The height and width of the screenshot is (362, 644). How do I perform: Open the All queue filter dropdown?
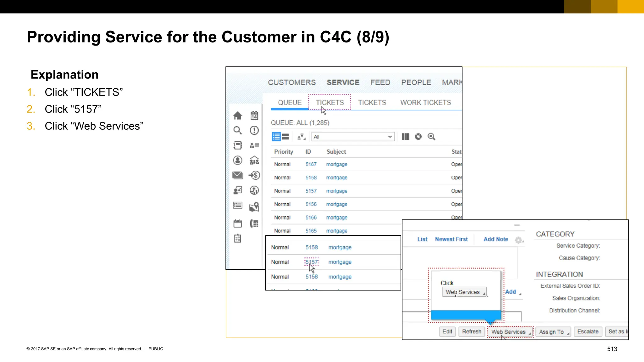tap(353, 137)
